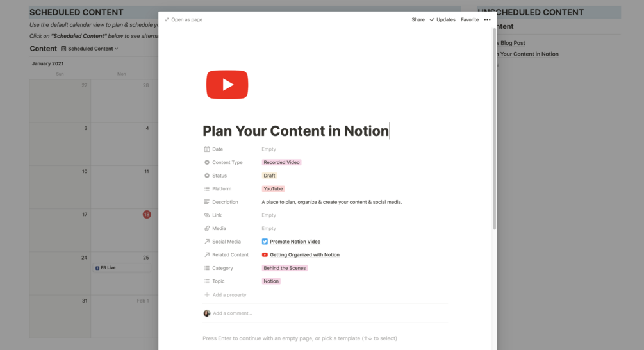
Task: Click the January 2021 month label
Action: coord(47,63)
